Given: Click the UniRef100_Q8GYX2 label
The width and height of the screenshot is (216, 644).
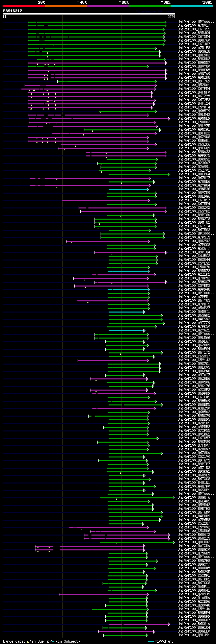Looking at the screenshot, I should pos(194,241).
